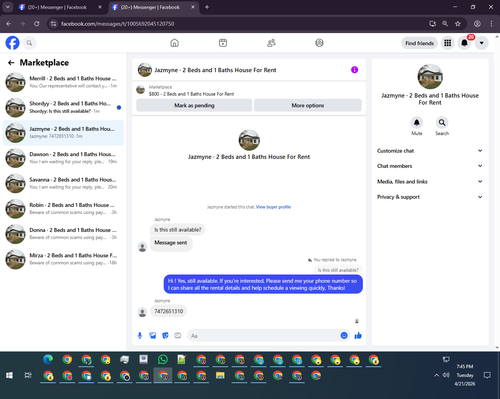Click More options button
The height and width of the screenshot is (399, 500).
coord(308,105)
